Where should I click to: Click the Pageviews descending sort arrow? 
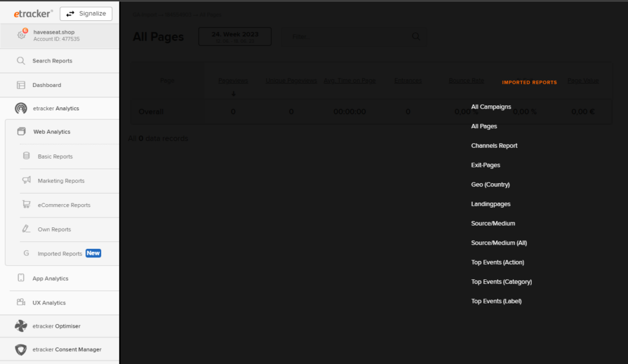(234, 94)
